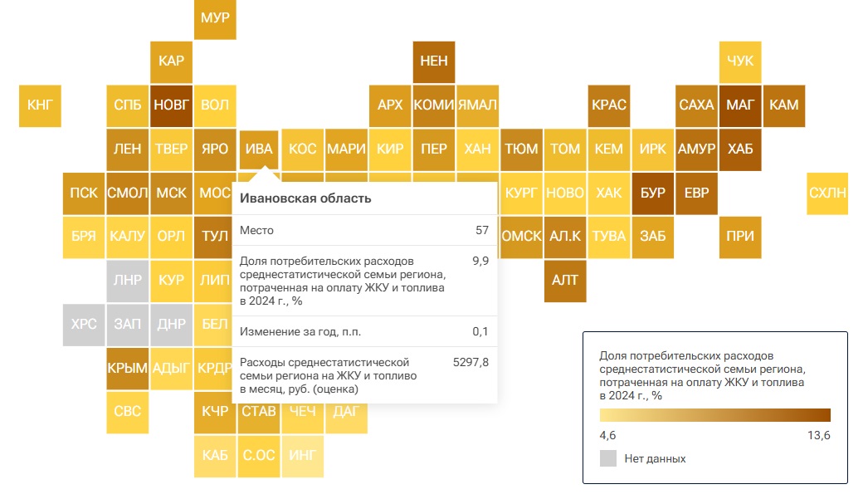Click the legend color gradient bar

(x=714, y=415)
